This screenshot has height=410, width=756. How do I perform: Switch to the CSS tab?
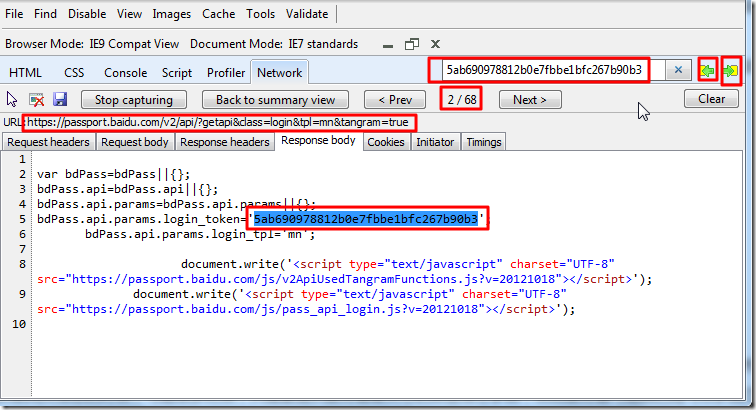pyautogui.click(x=74, y=73)
